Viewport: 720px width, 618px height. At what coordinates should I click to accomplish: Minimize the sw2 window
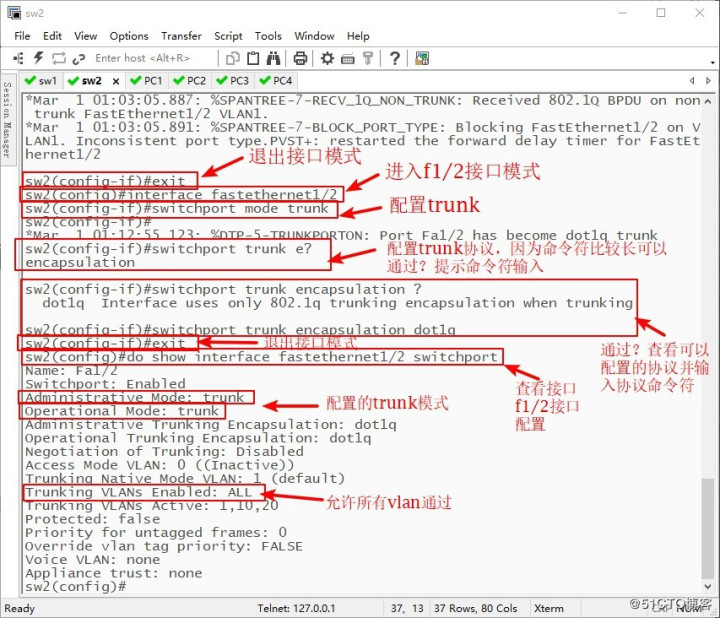pos(623,13)
